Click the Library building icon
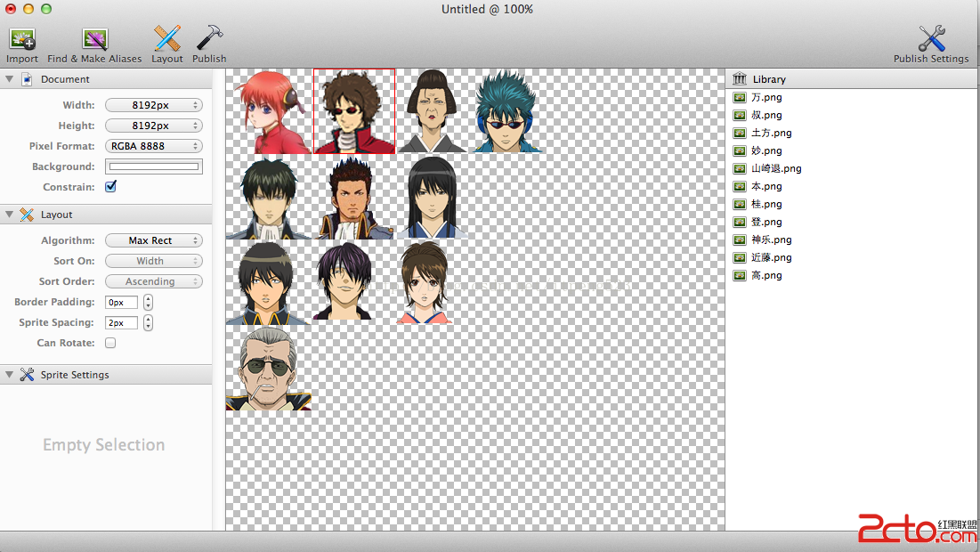Screen dimensions: 980x552 click(740, 78)
